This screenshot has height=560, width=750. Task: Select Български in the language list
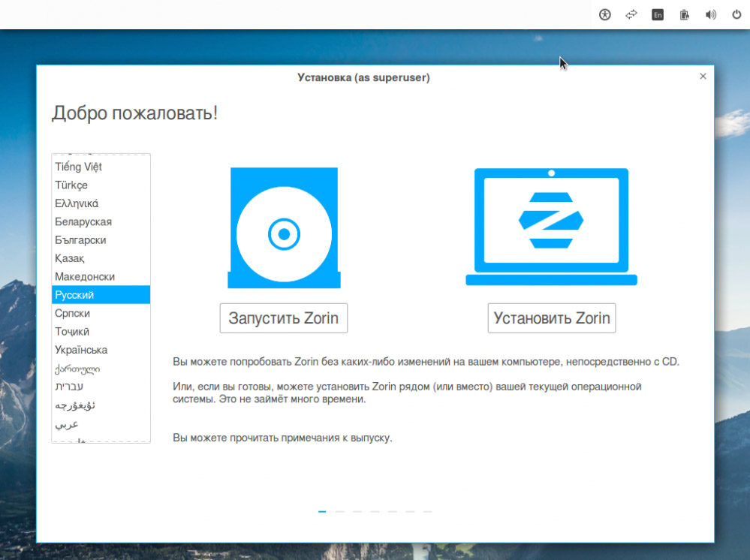pos(101,240)
